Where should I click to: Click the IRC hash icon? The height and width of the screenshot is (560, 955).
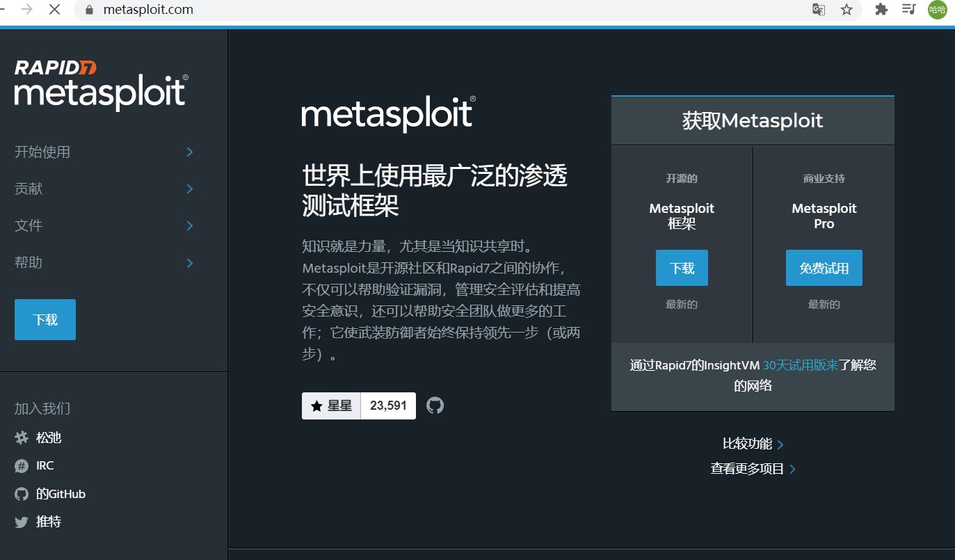click(x=22, y=466)
